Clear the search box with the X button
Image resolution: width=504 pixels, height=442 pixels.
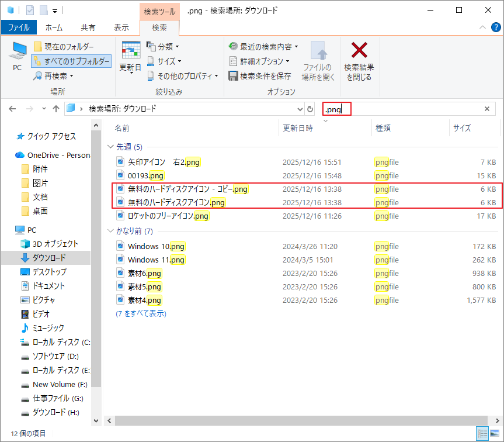(487, 108)
